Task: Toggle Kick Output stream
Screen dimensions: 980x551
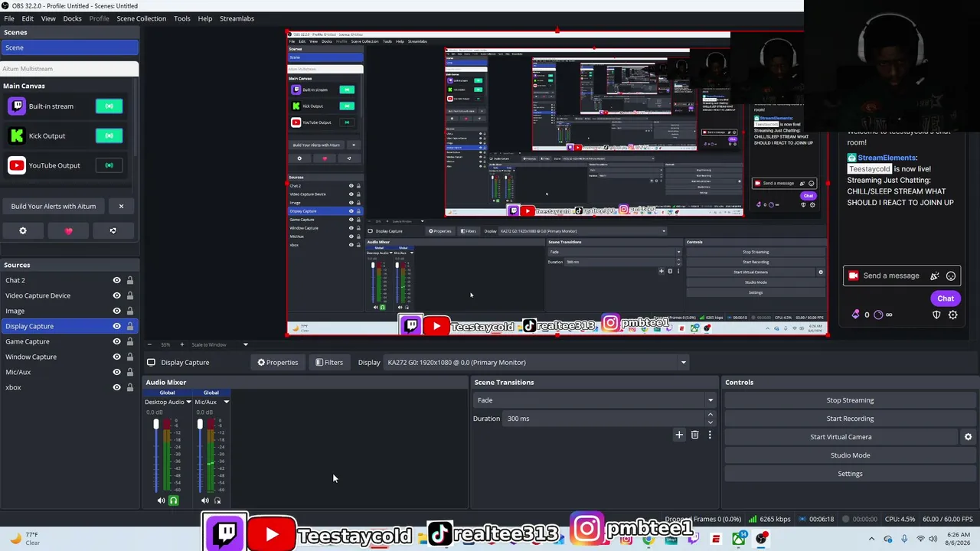Action: coord(109,136)
